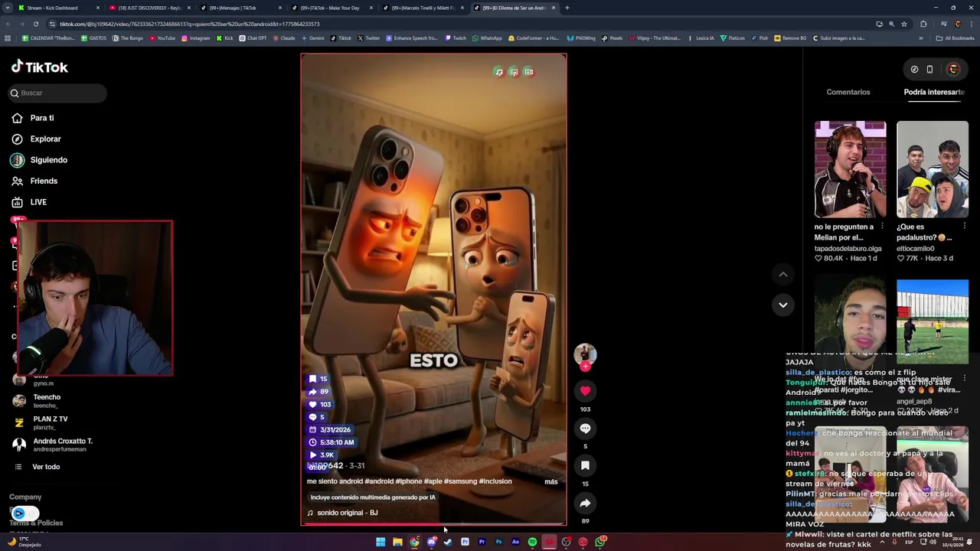Open the Company footer link

[25, 497]
